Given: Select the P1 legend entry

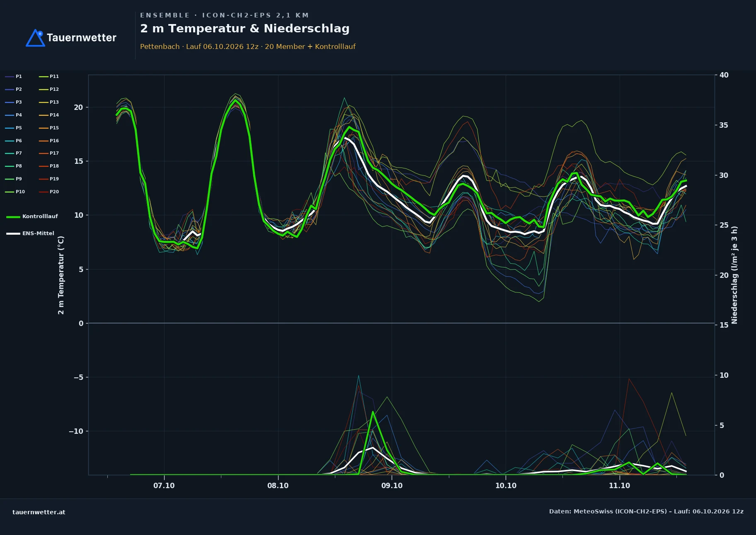Looking at the screenshot, I should pos(14,76).
